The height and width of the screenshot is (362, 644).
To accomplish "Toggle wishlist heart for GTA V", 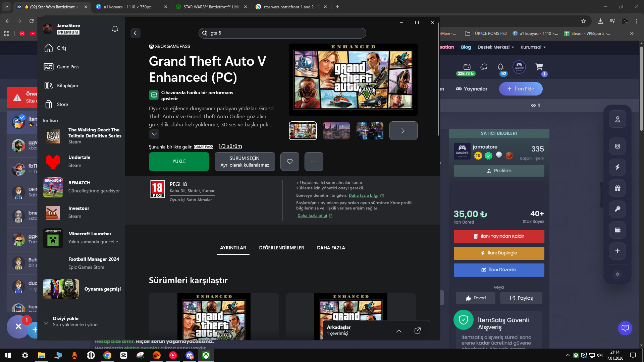I will pyautogui.click(x=290, y=162).
